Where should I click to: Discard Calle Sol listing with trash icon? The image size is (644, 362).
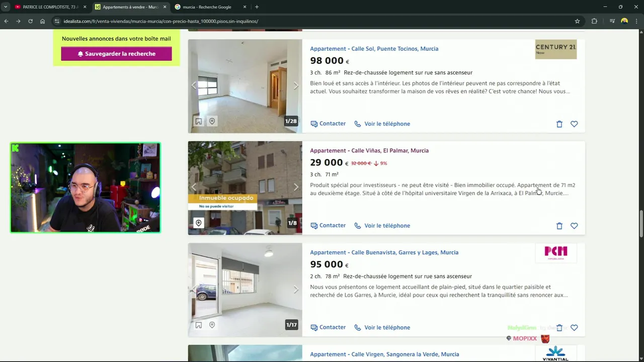coord(559,124)
